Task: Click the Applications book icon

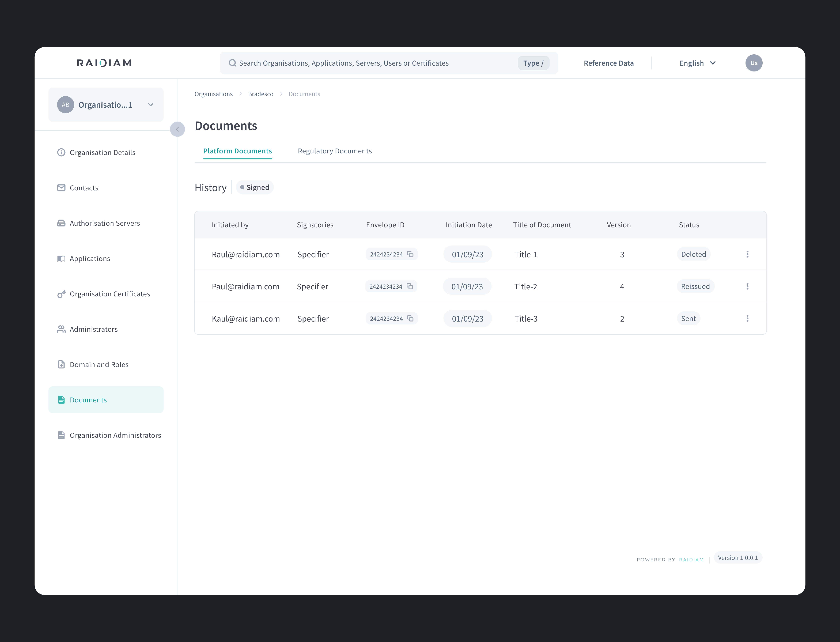Action: 61,259
